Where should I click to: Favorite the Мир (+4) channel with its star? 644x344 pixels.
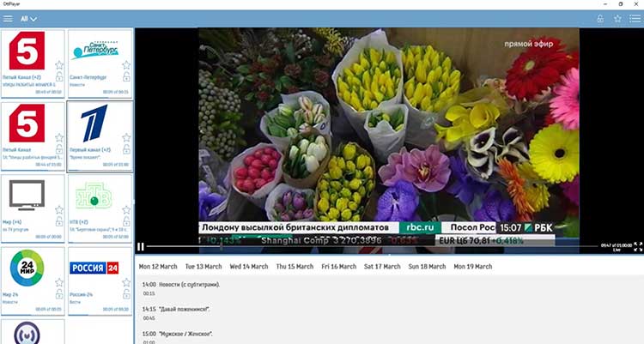pyautogui.click(x=59, y=210)
